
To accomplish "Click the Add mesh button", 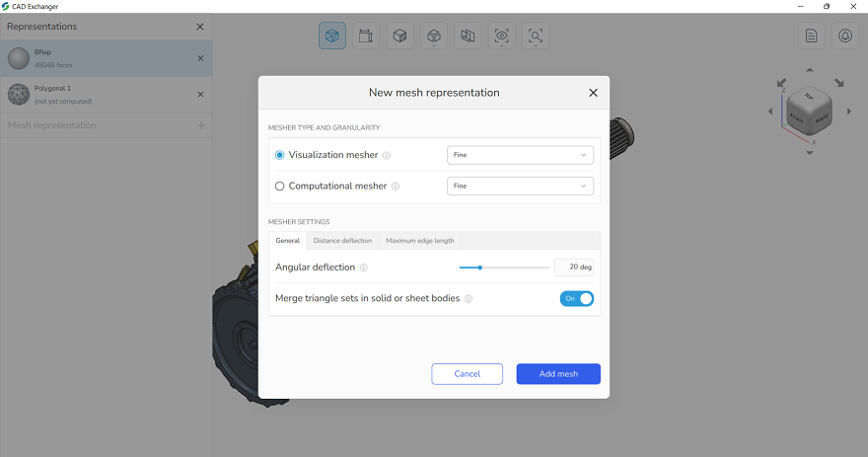I will pos(558,374).
